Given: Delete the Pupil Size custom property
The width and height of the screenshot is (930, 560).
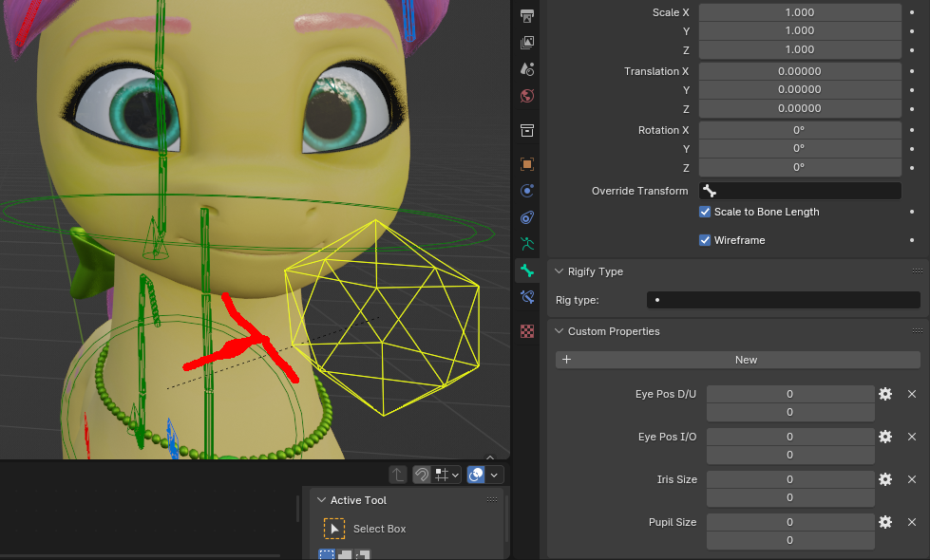Looking at the screenshot, I should [x=912, y=522].
